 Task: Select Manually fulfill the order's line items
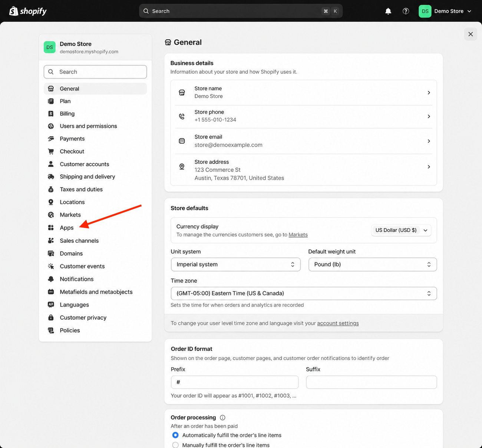pyautogui.click(x=175, y=445)
